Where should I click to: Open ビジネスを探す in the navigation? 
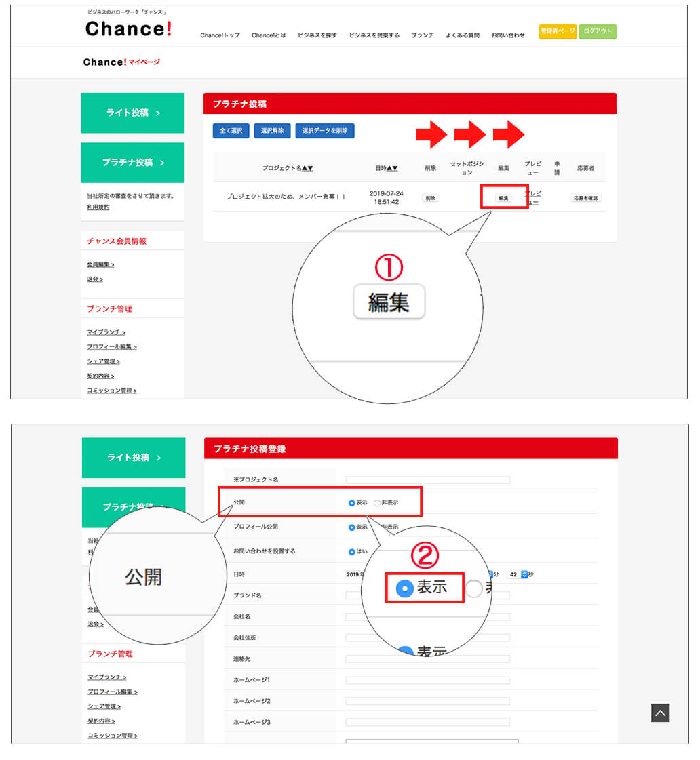317,35
